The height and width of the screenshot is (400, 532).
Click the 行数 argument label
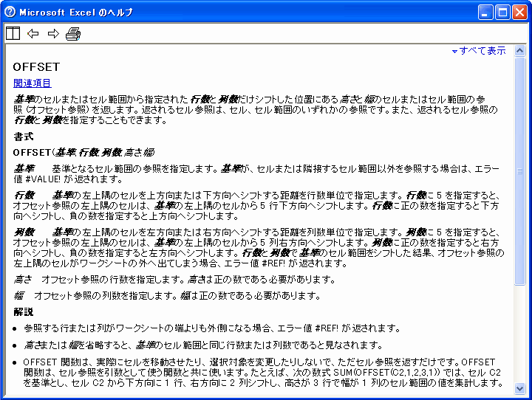(x=24, y=196)
